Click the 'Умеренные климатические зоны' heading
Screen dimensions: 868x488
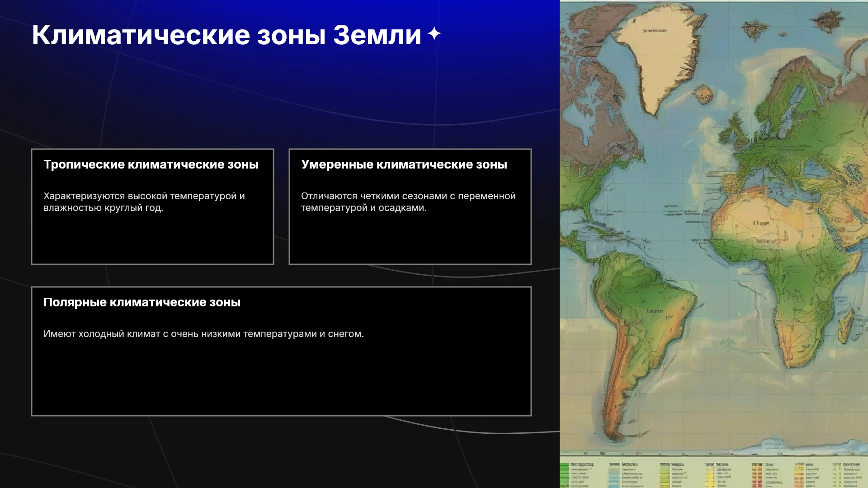coord(404,164)
